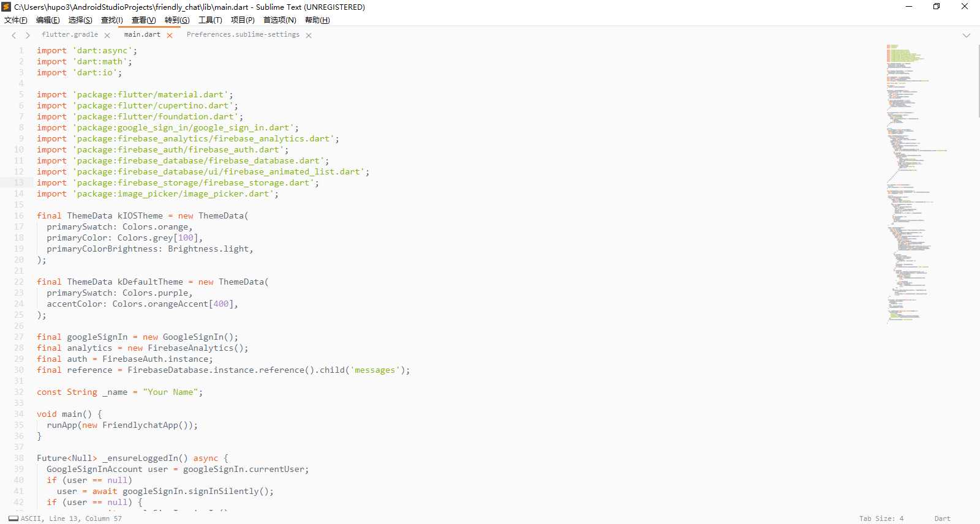Click the firebase_storage.dart import line
The width and height of the screenshot is (980, 524).
pyautogui.click(x=178, y=183)
